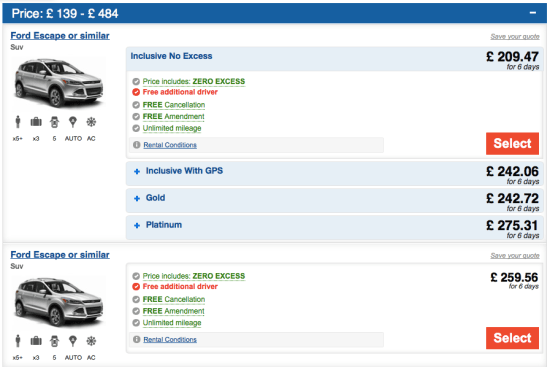Click FREE Cancellation in the first offer
This screenshot has height=367, width=550.
174,105
